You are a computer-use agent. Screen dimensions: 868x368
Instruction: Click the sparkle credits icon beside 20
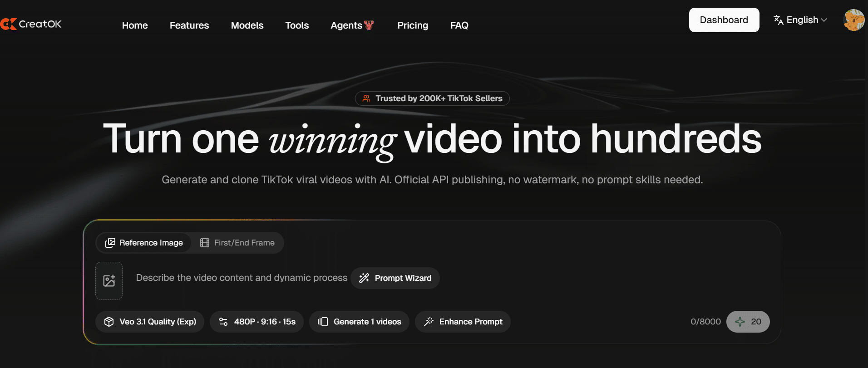[x=740, y=322]
